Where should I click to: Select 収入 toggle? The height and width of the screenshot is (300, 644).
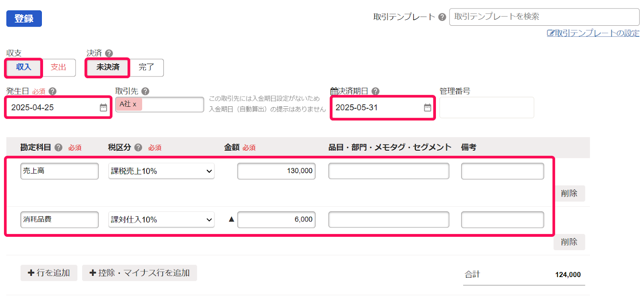(23, 67)
